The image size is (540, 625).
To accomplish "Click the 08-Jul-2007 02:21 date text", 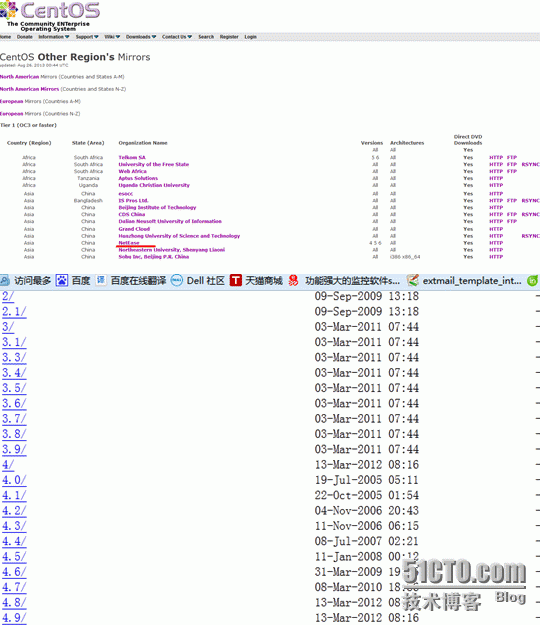I will coord(367,541).
